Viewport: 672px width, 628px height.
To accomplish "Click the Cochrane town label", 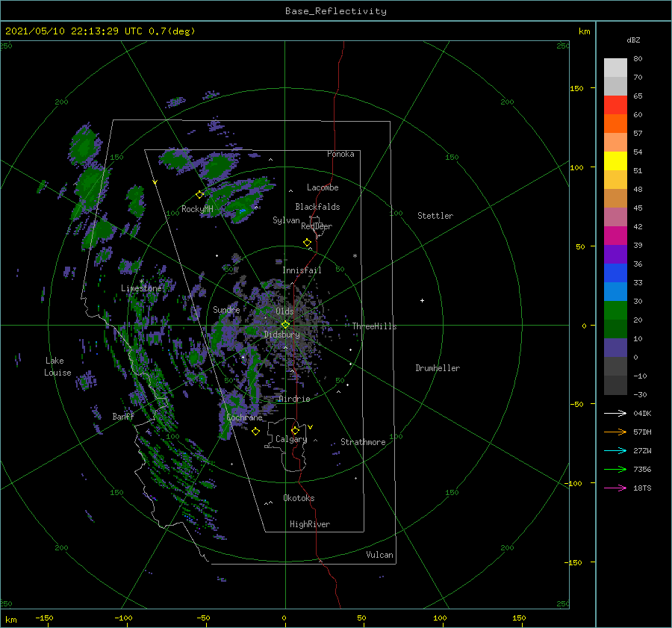I will tap(244, 417).
